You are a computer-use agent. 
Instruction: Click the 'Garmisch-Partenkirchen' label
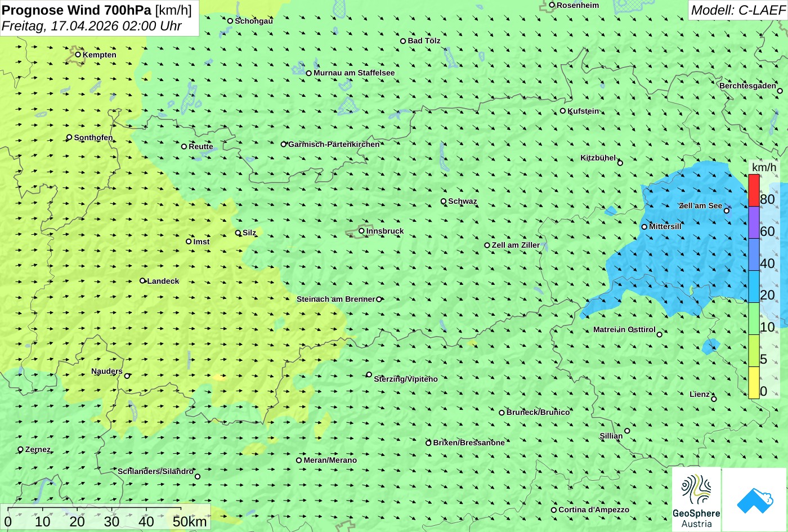[334, 144]
